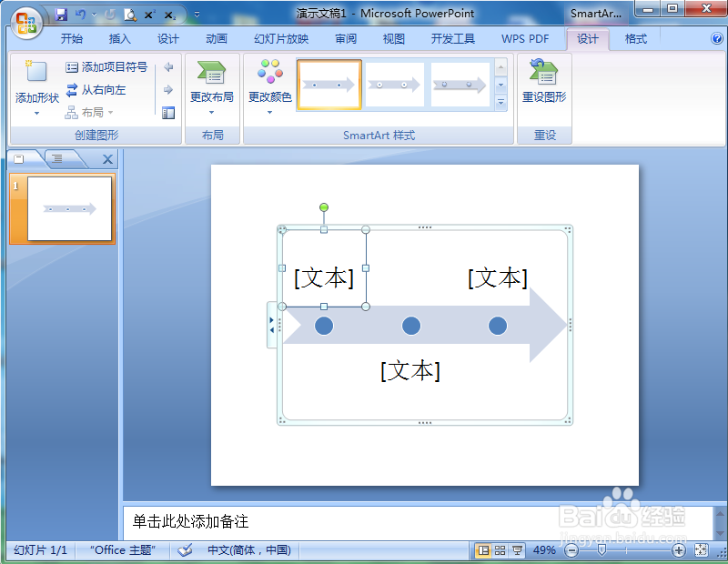Image resolution: width=728 pixels, height=564 pixels.
Task: Click the middle blue timeline circle
Action: coord(411,326)
